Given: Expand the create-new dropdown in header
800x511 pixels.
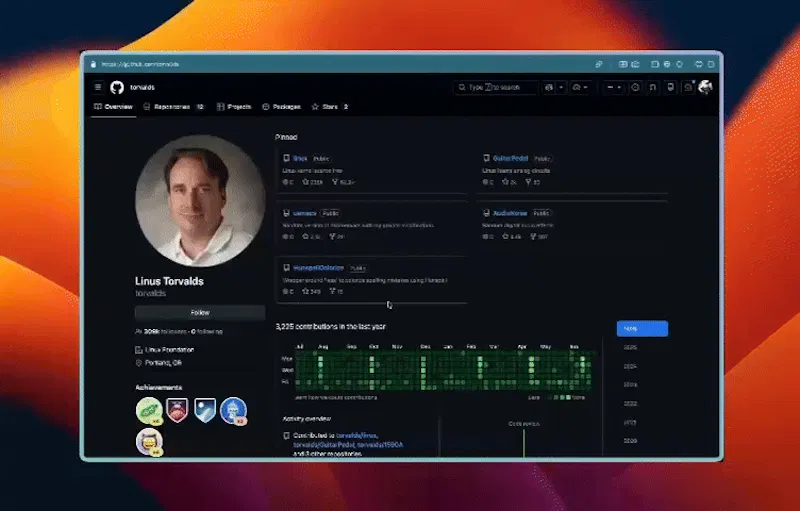Looking at the screenshot, I should [614, 87].
